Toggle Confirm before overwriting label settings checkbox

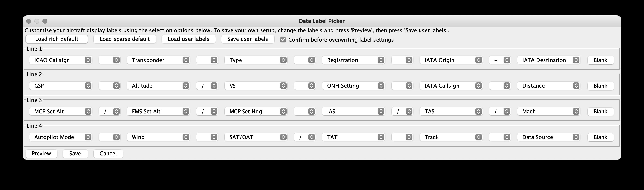pos(283,40)
